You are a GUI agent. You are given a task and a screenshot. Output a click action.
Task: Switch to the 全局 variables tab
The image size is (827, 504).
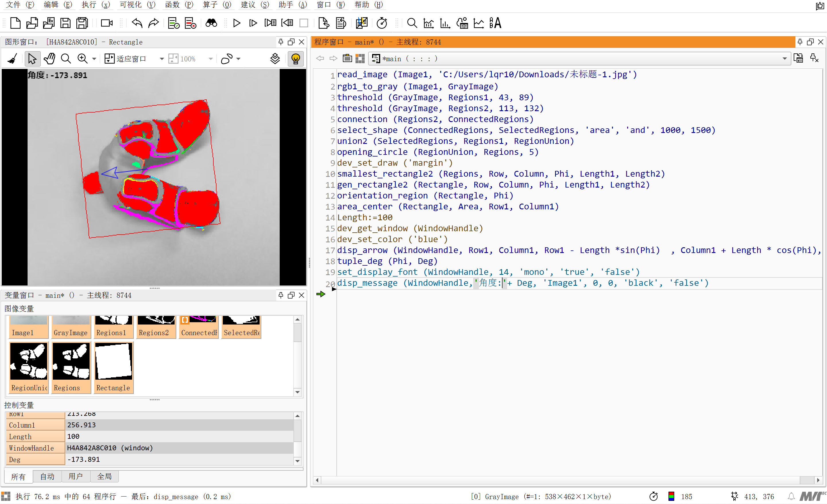pos(105,476)
